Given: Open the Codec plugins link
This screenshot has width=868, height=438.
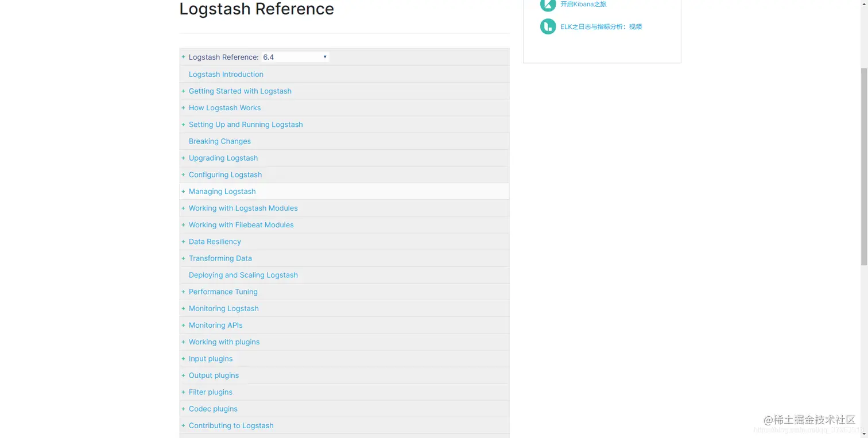Looking at the screenshot, I should point(213,408).
